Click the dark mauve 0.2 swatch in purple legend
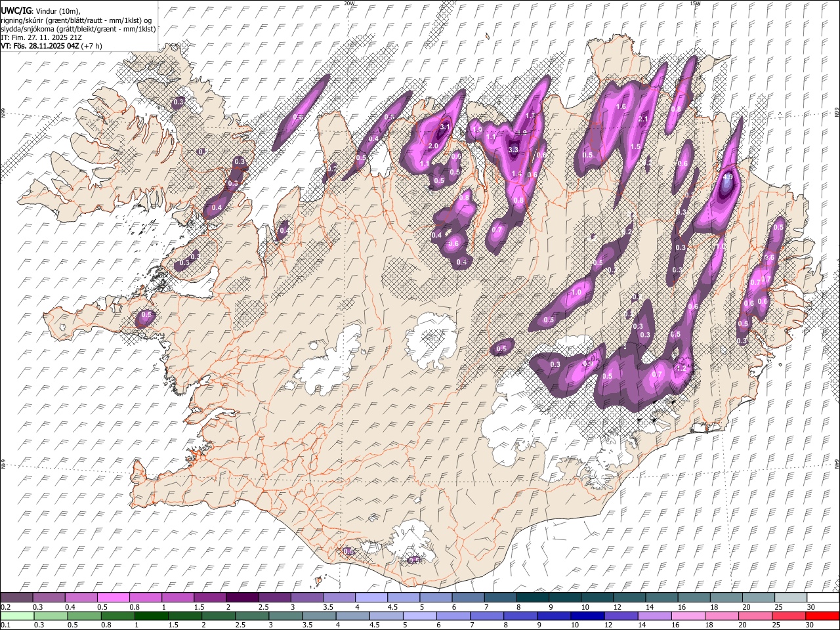Viewport: 840px width, 630px height. [16, 598]
